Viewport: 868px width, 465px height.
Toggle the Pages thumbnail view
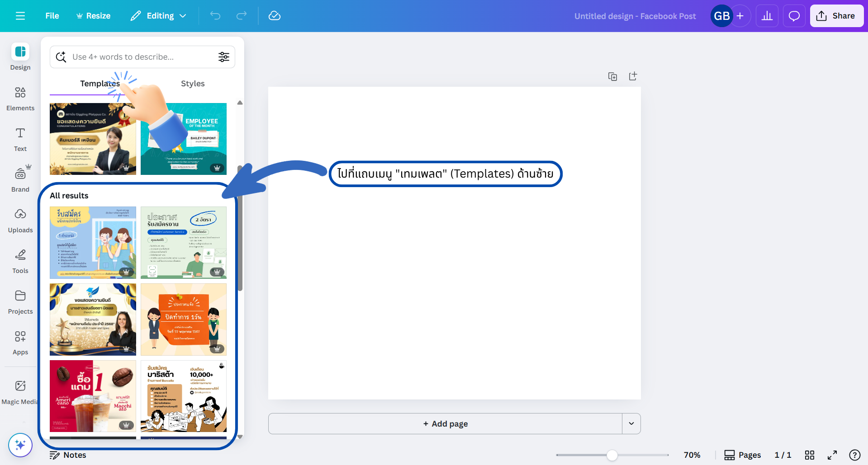pyautogui.click(x=742, y=455)
